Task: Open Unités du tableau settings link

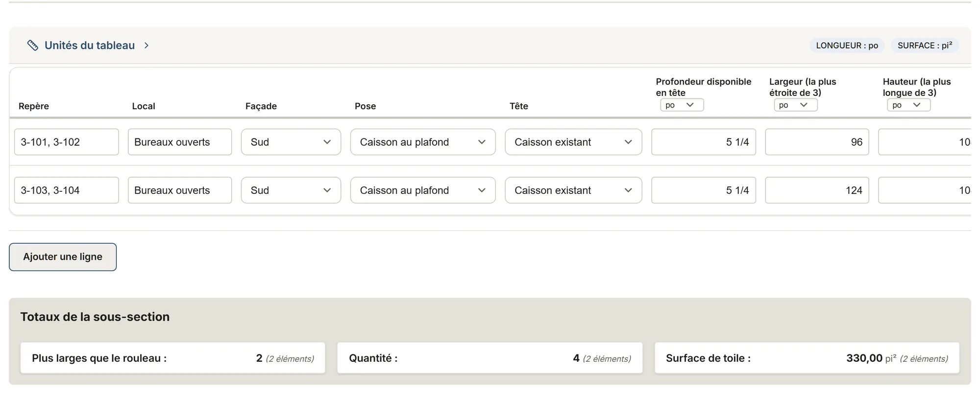Action: [90, 46]
